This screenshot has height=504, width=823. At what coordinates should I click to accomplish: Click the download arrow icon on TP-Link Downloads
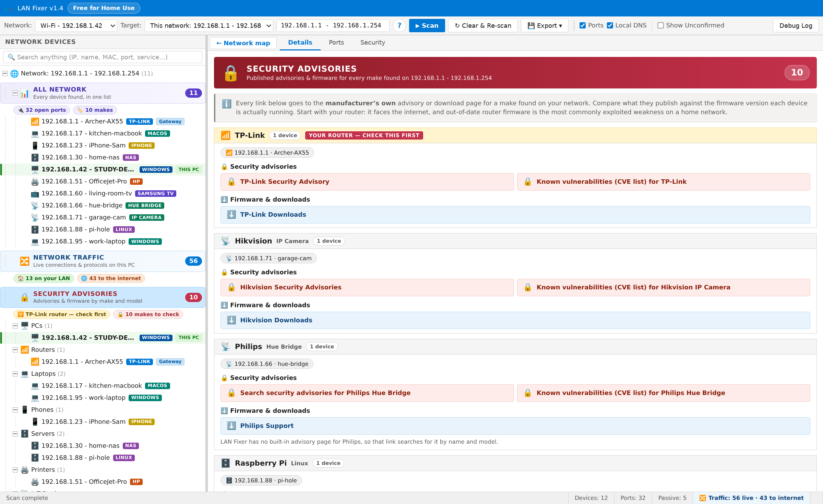[x=231, y=215]
